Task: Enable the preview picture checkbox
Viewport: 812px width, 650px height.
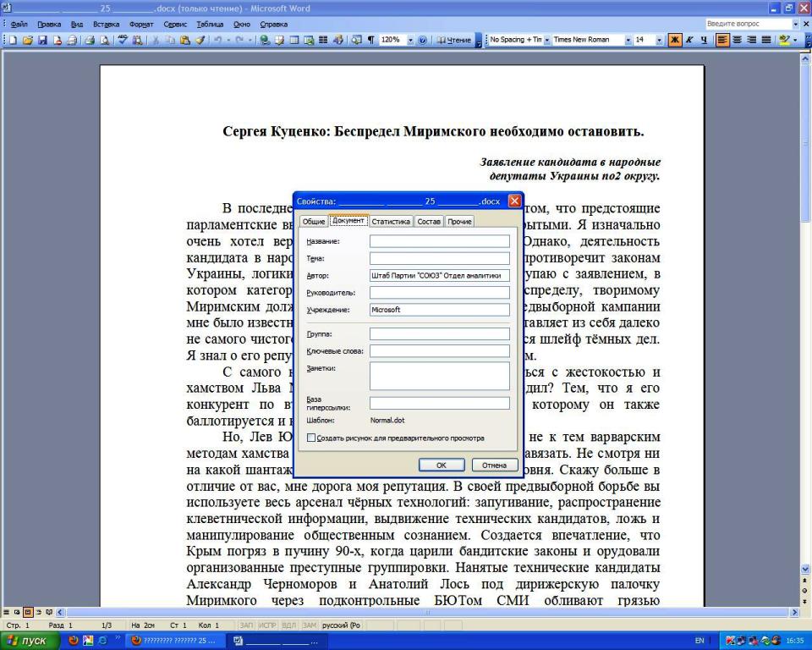Action: 311,438
